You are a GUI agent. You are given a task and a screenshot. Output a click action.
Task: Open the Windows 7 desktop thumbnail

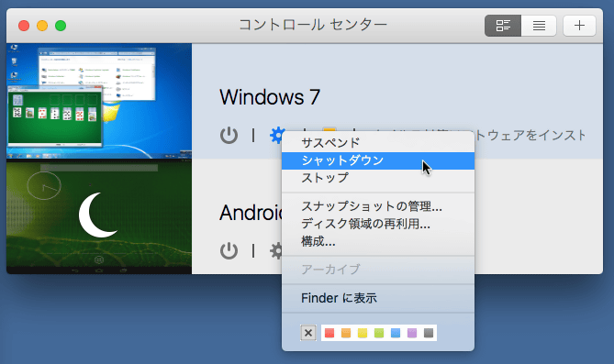pos(99,101)
